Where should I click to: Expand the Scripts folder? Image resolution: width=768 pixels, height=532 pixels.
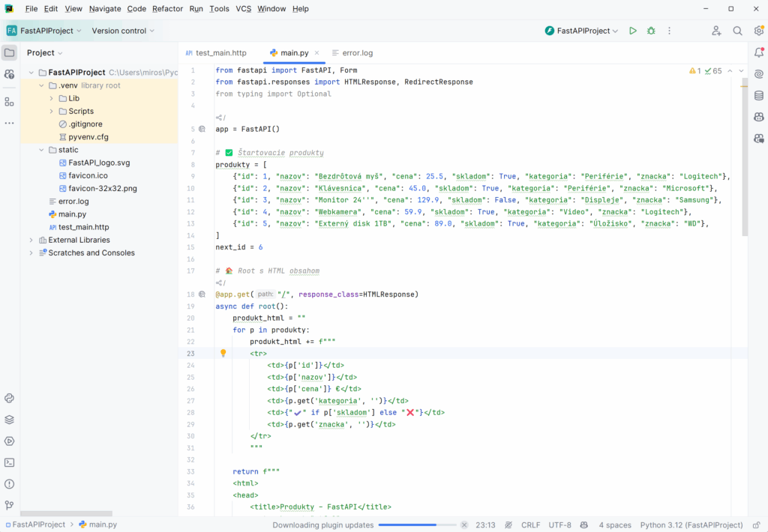52,111
